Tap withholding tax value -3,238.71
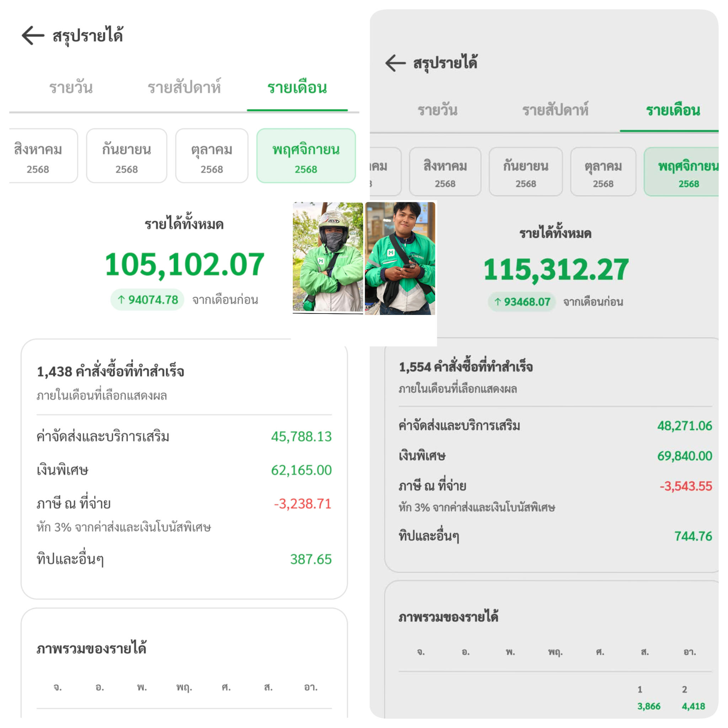The height and width of the screenshot is (728, 728). click(x=303, y=504)
